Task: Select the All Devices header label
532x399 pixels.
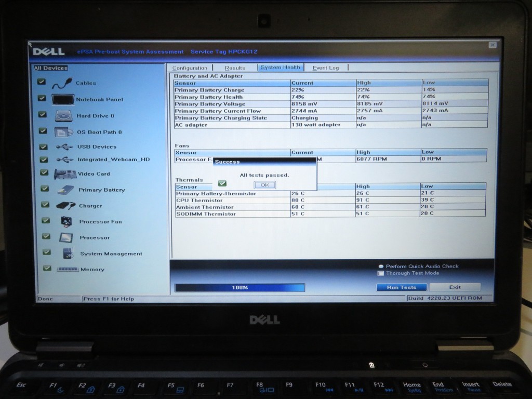Action: (x=51, y=68)
